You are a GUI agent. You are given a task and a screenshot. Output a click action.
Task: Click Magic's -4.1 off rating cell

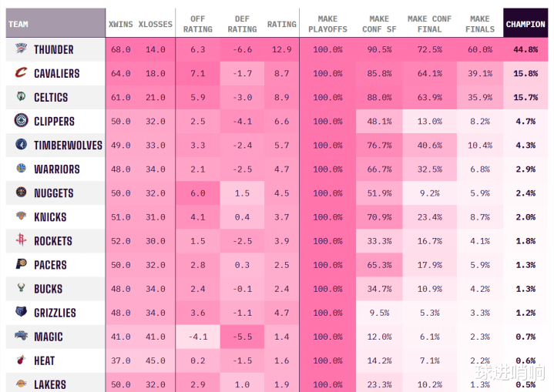(198, 337)
